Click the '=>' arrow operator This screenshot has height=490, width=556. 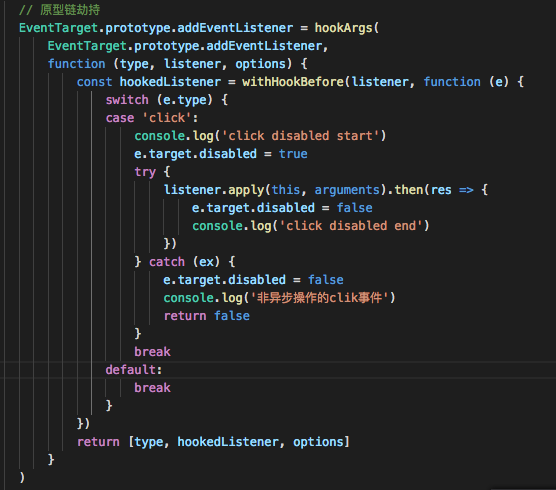(466, 190)
